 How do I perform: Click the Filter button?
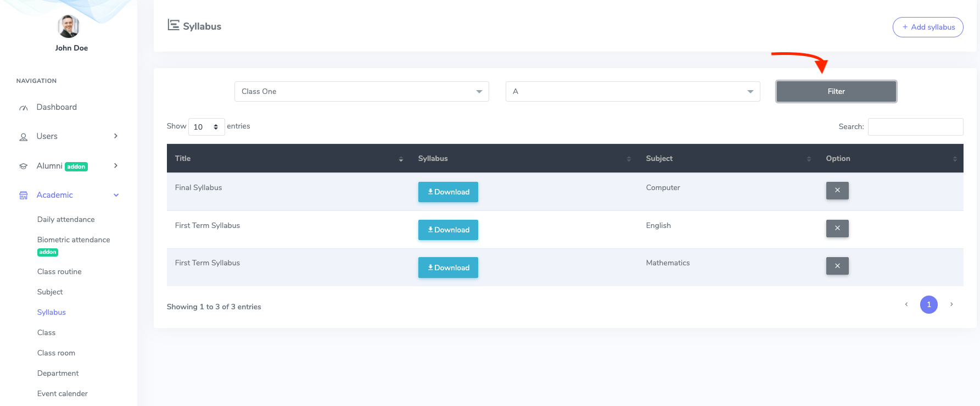point(836,92)
